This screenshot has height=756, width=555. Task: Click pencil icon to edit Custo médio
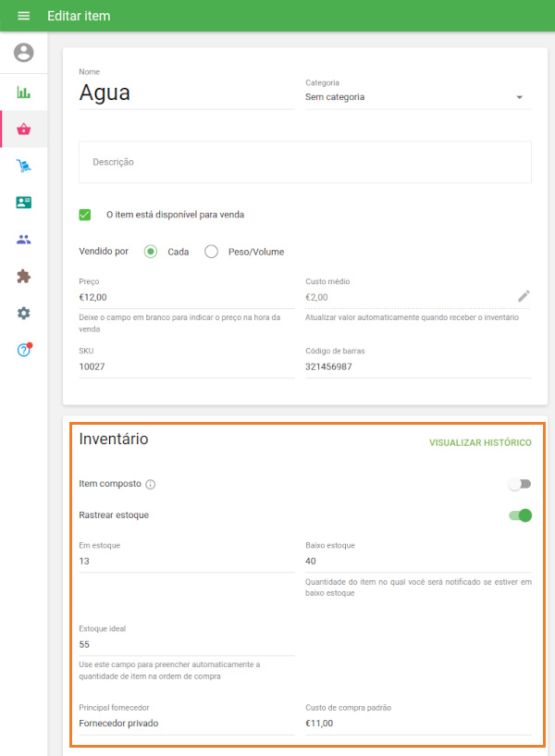point(524,296)
